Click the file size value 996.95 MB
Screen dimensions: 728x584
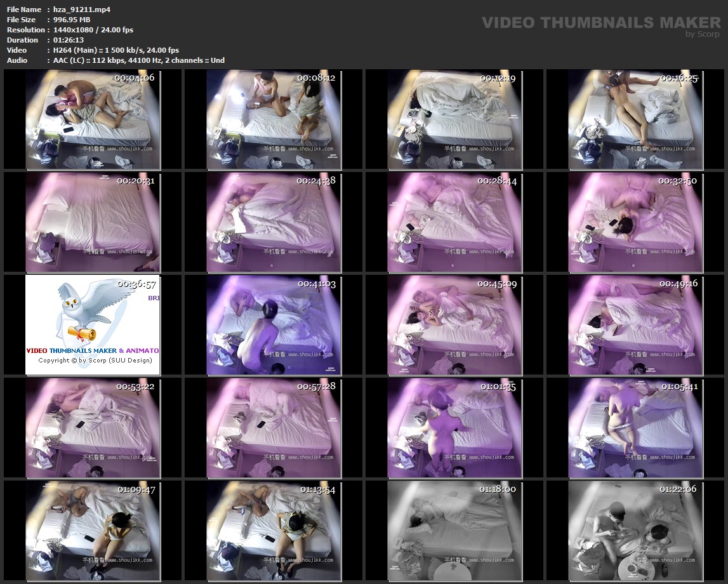(x=72, y=20)
